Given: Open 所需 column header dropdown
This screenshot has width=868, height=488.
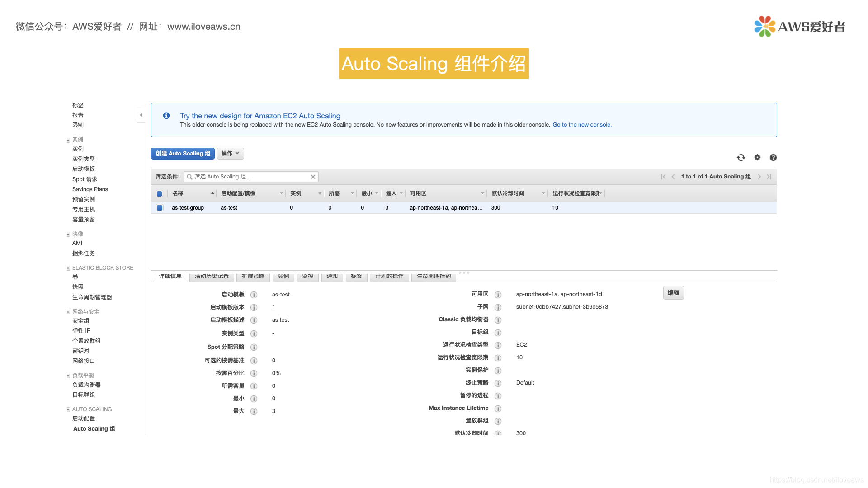Looking at the screenshot, I should coord(352,193).
